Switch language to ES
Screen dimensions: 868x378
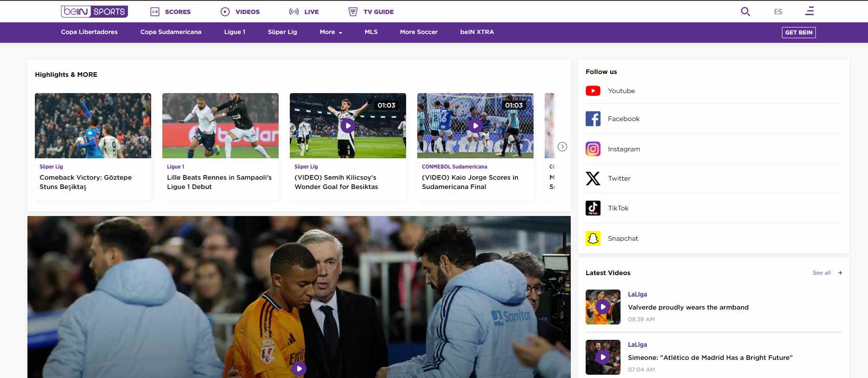point(778,12)
